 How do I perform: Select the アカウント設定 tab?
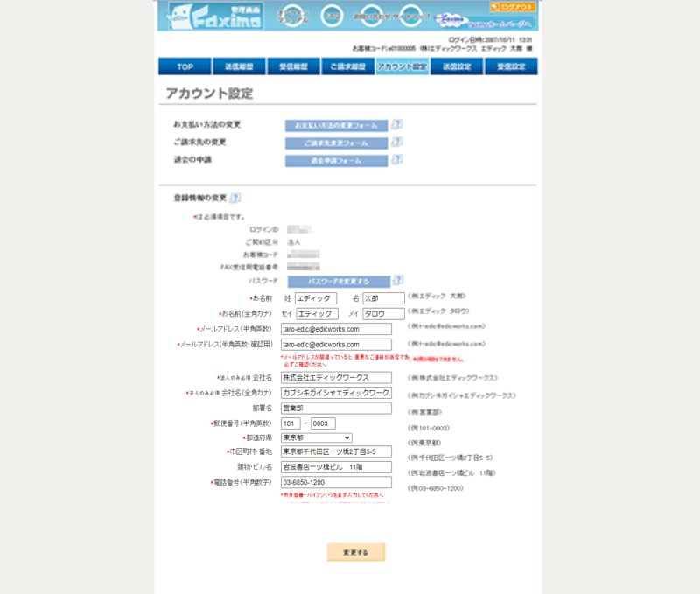pos(402,66)
